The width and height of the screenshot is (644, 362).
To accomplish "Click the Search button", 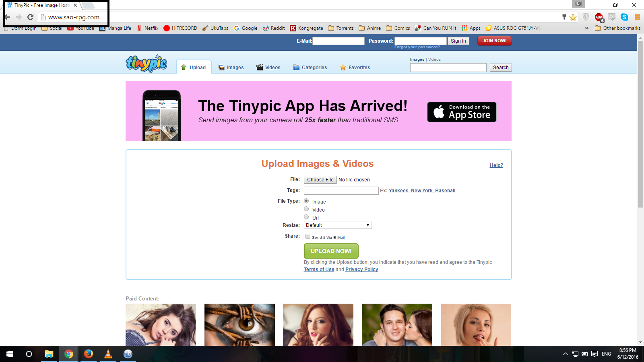I will pyautogui.click(x=501, y=68).
